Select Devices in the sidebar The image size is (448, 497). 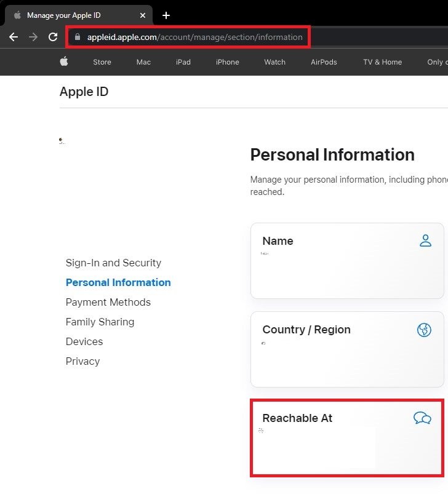point(84,341)
